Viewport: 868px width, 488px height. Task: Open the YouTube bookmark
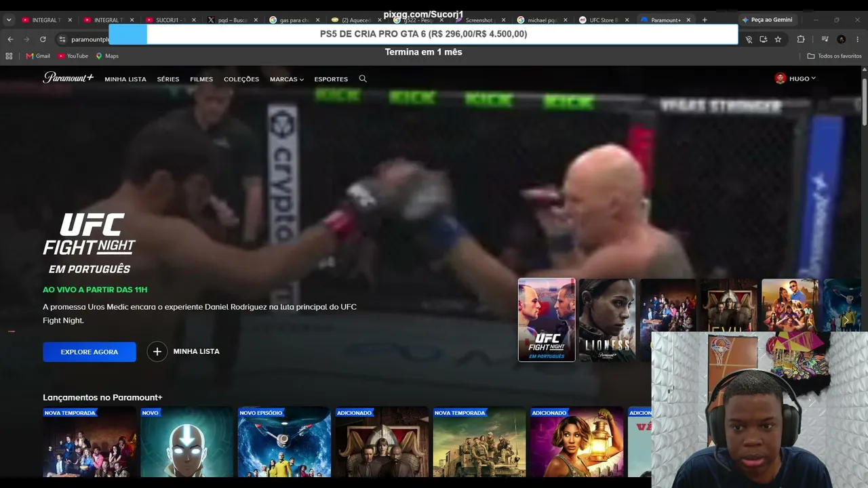(73, 56)
